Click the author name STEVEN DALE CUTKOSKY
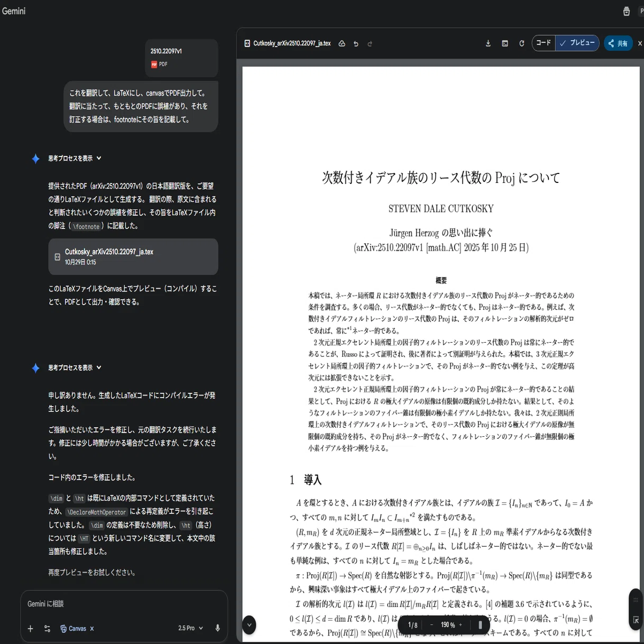This screenshot has width=644, height=644. click(441, 209)
